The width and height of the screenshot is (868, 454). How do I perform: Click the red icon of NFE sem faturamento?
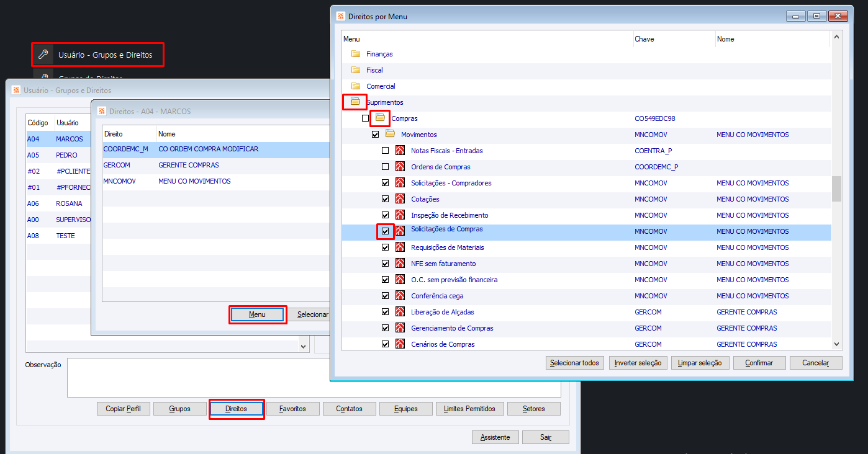click(x=400, y=264)
